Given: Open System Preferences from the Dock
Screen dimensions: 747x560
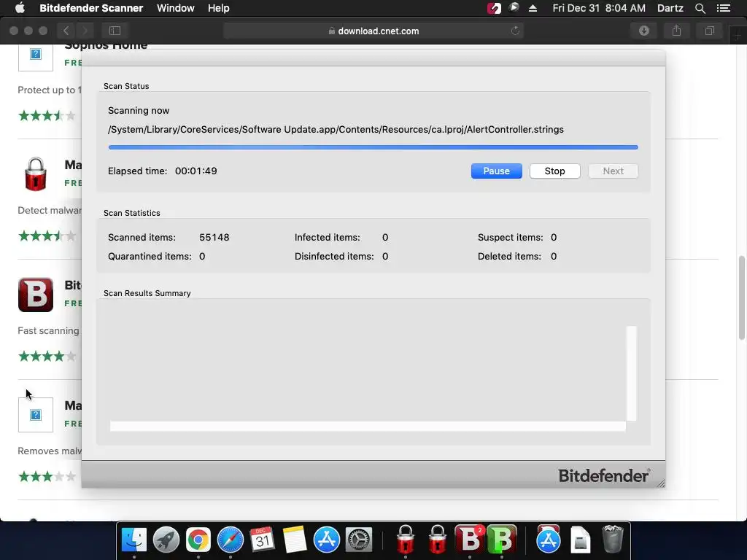Looking at the screenshot, I should (x=358, y=540).
